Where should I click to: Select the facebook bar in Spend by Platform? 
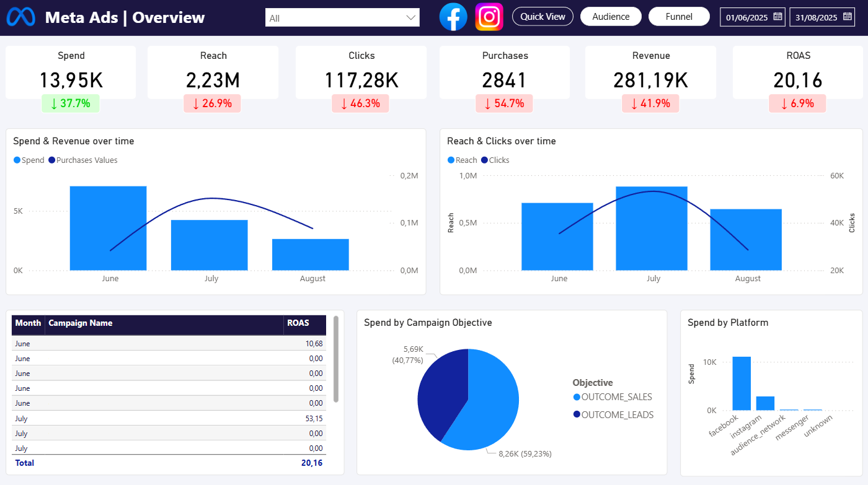coord(742,382)
